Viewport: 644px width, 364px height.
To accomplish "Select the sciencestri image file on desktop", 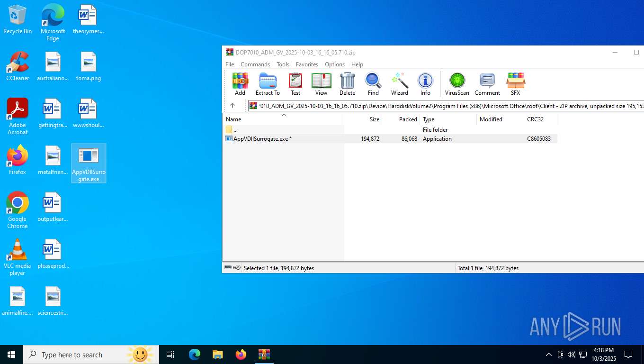I will [53, 301].
